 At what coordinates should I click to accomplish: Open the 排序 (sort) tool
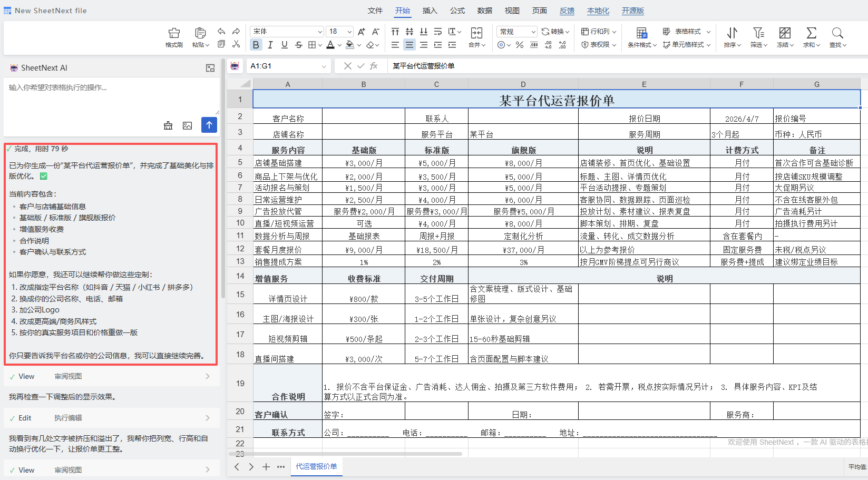pyautogui.click(x=732, y=37)
